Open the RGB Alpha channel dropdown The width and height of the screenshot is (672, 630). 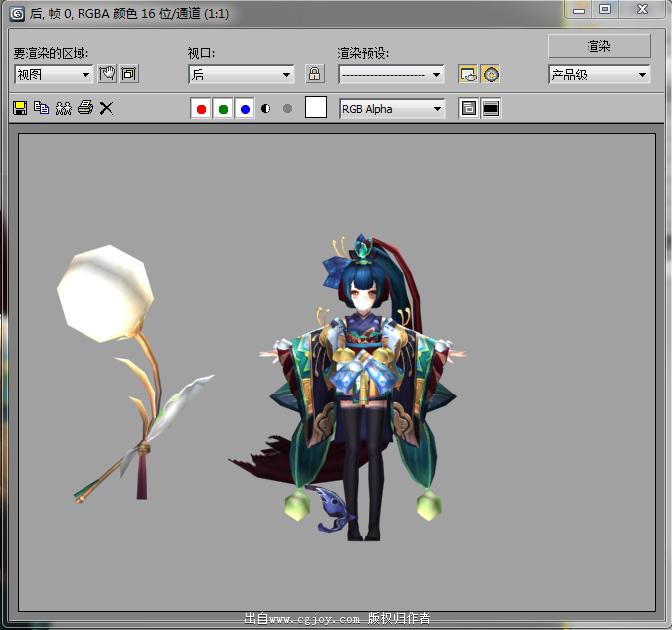point(392,108)
